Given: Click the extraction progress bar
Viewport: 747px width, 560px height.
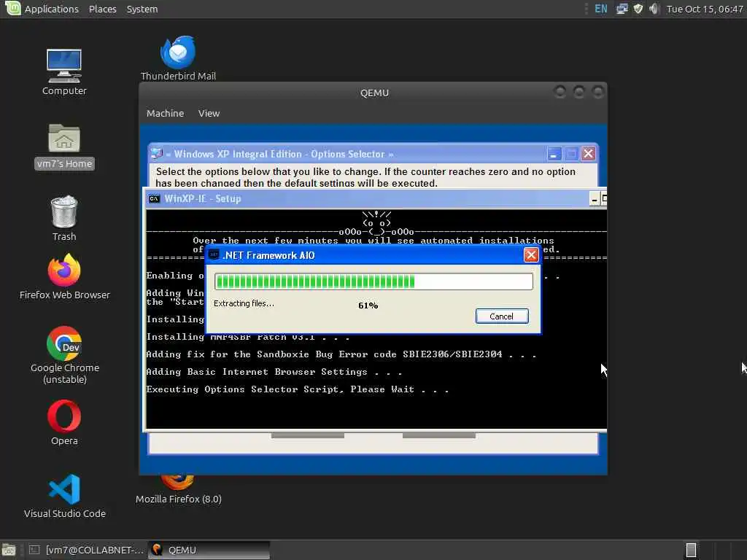Looking at the screenshot, I should click(373, 281).
